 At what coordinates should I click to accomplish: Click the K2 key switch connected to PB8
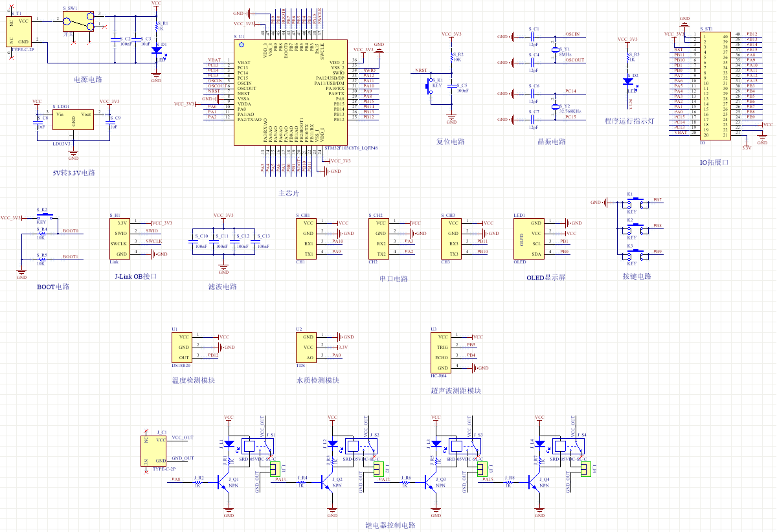(636, 228)
